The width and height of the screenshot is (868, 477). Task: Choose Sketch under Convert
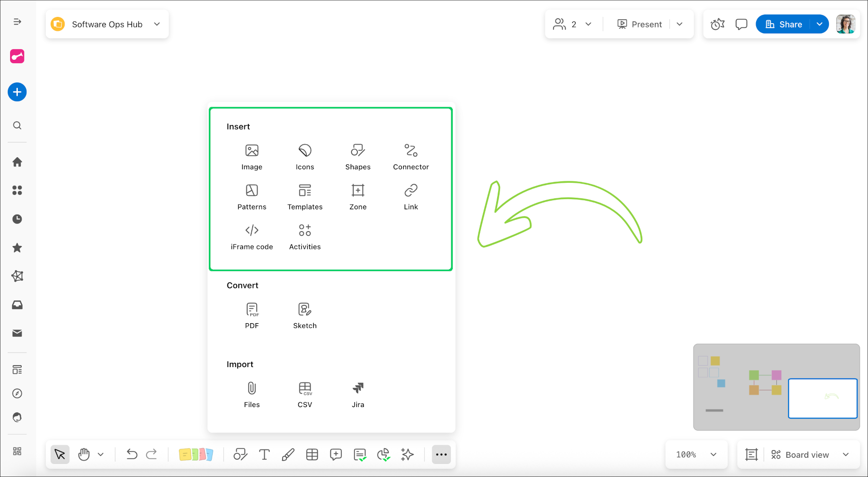(x=305, y=315)
